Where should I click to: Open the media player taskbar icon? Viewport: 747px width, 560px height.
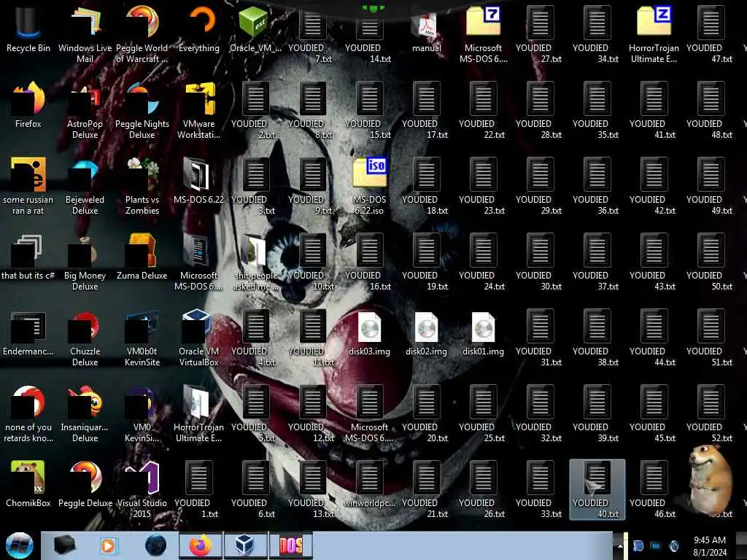click(x=109, y=545)
